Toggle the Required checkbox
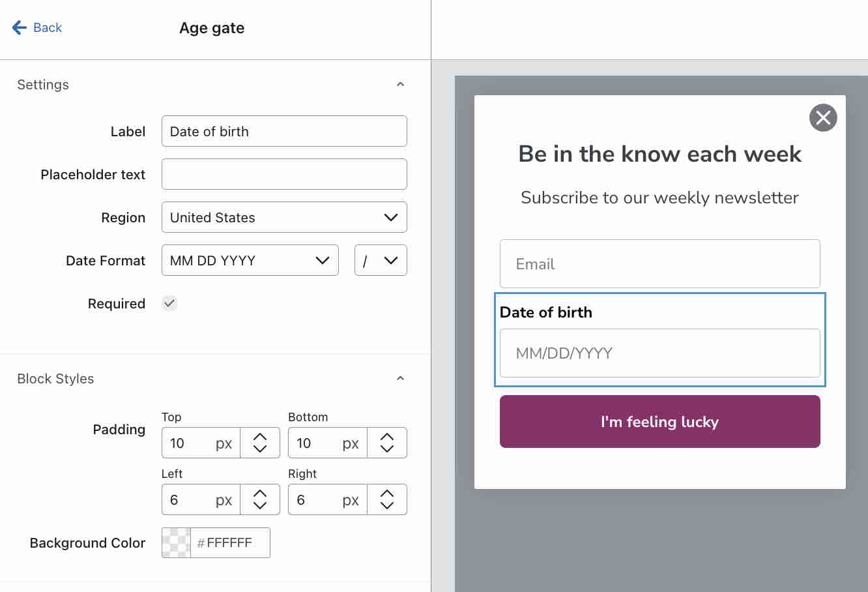 169,303
